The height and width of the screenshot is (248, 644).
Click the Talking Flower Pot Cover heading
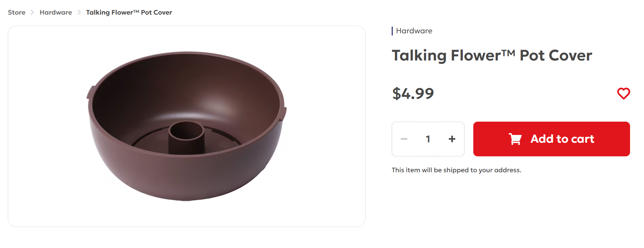492,55
